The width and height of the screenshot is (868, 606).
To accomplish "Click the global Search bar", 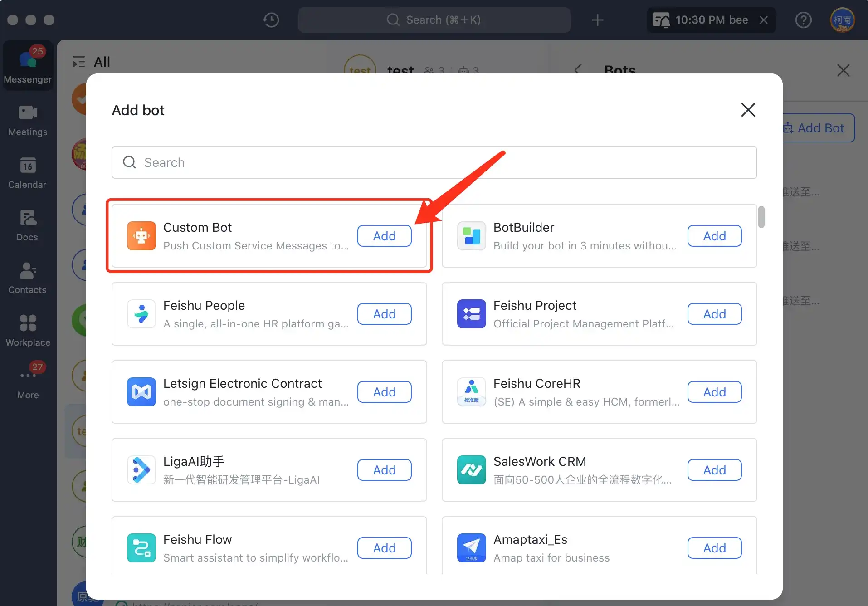I will [x=434, y=20].
